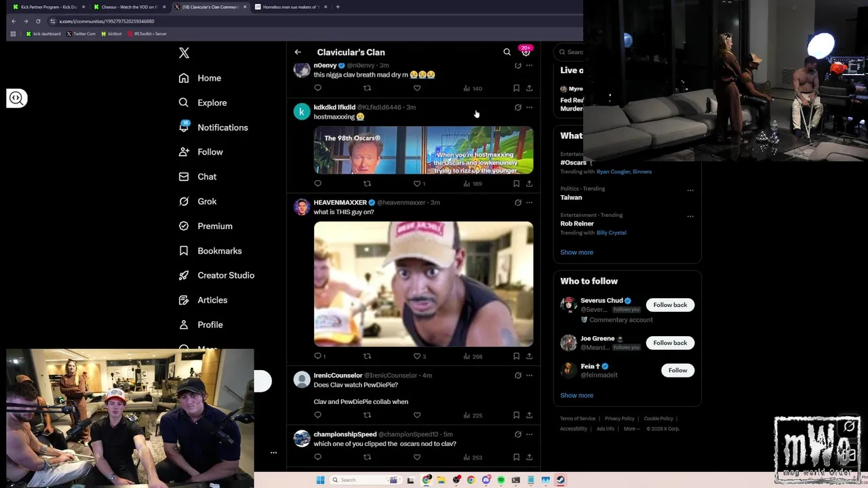The image size is (868, 488).
Task: Open more options on championshipSpeed's post
Action: point(530,434)
